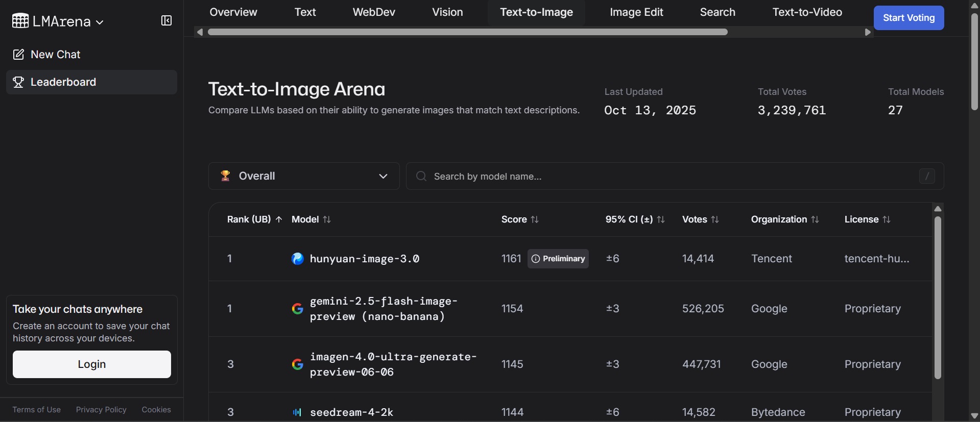Click the page scrollbar down arrow
980x422 pixels.
coord(974,416)
